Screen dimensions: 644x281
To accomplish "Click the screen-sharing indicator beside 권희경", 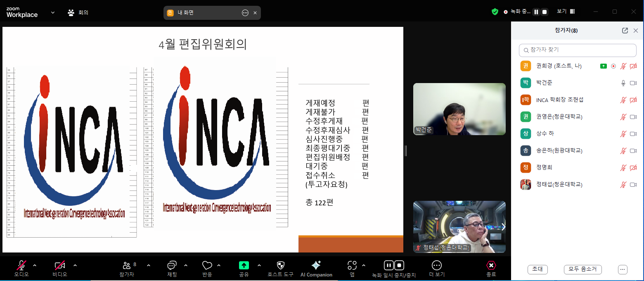I will [x=604, y=66].
